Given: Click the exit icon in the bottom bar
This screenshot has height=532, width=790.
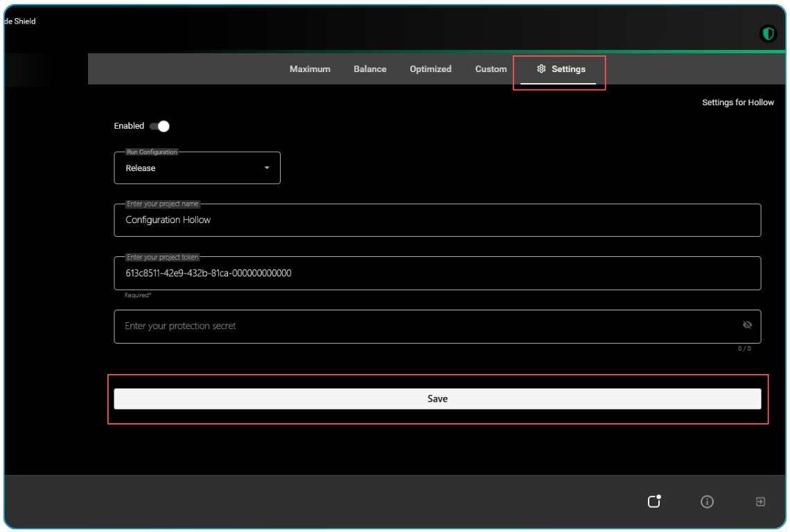Looking at the screenshot, I should click(x=760, y=502).
